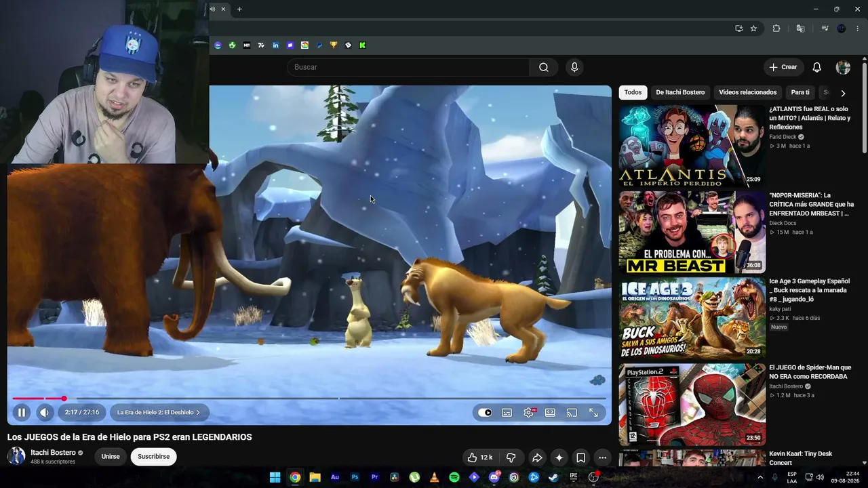Open more actions menu under video
The width and height of the screenshot is (868, 488).
pyautogui.click(x=602, y=457)
